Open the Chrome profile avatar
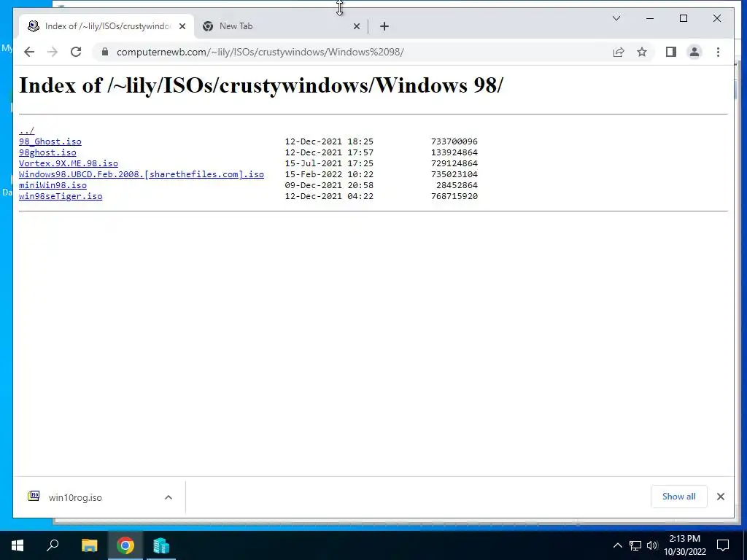Image resolution: width=747 pixels, height=560 pixels. point(694,52)
